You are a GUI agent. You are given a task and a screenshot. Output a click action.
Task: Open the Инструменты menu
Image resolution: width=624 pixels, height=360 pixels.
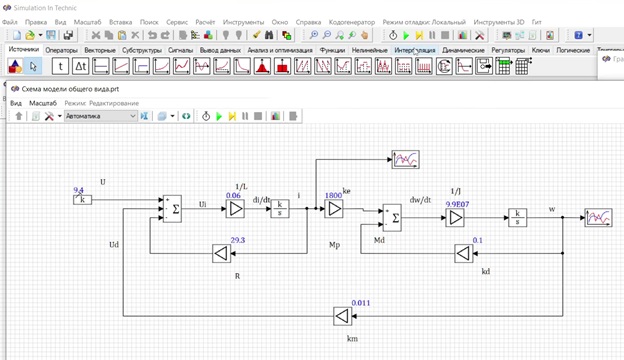coord(243,22)
